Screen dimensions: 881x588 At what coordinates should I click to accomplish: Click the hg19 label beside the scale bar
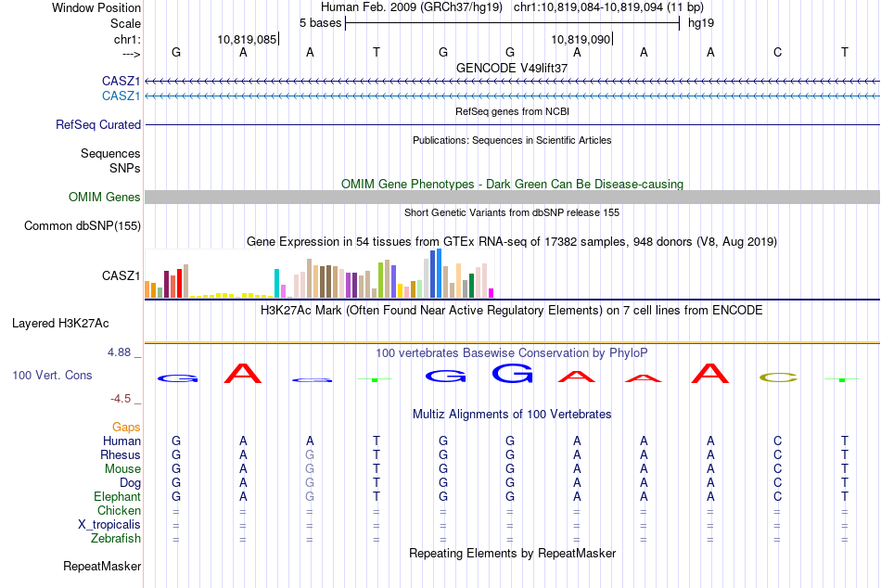coord(701,23)
